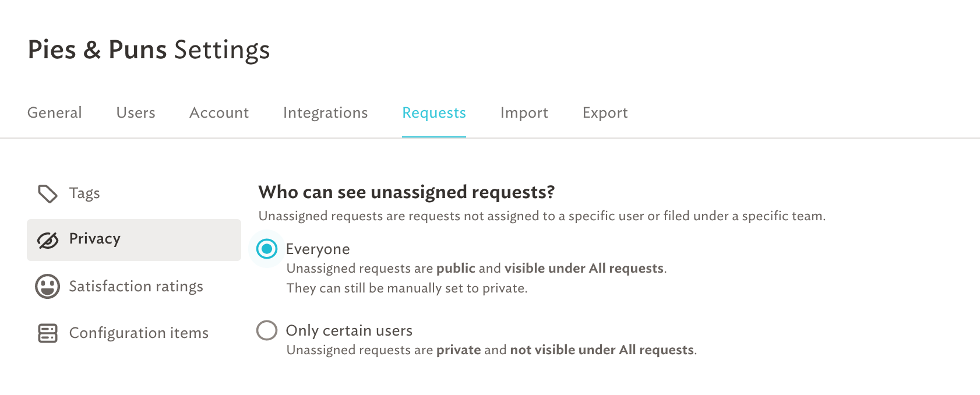Viewport: 980px width, 395px height.
Task: Click the server Configuration items icon
Action: click(48, 333)
